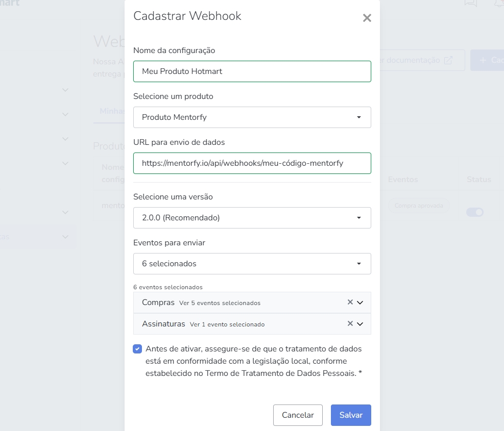Close the Cadastrar Webhook dialog
The height and width of the screenshot is (431, 504).
[x=367, y=18]
